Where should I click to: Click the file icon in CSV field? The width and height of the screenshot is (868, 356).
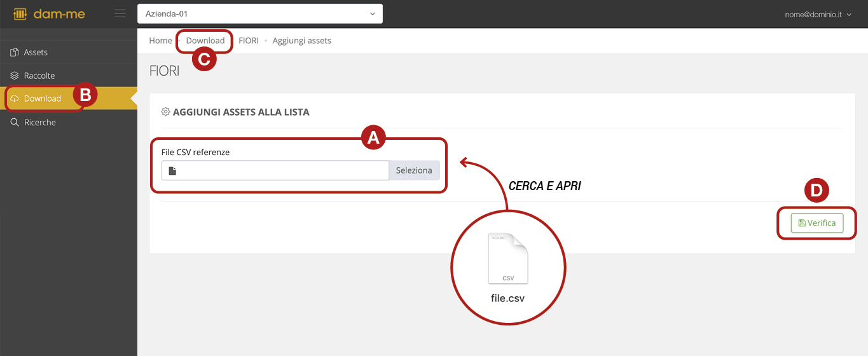click(172, 170)
